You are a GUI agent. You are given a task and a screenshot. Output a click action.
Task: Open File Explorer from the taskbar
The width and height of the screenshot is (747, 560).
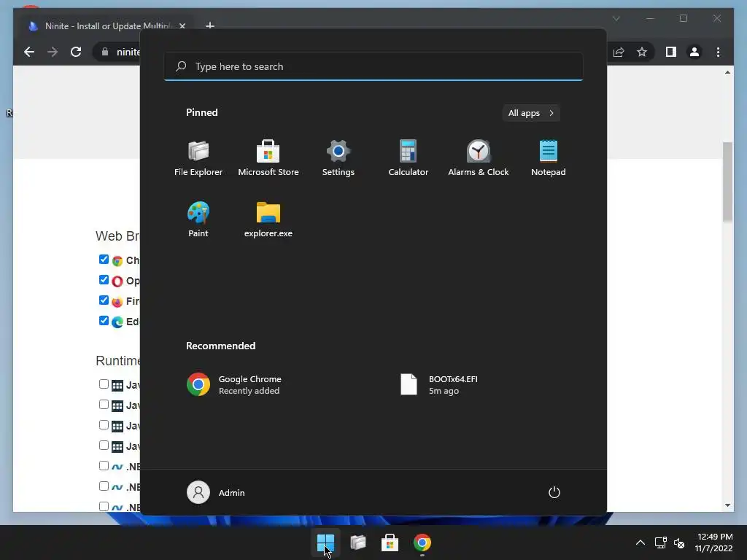pyautogui.click(x=357, y=542)
